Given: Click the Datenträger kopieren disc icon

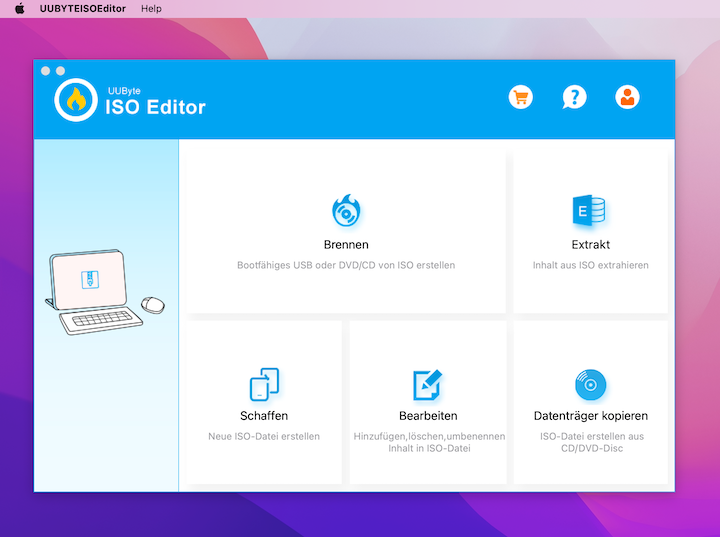Looking at the screenshot, I should 591,385.
